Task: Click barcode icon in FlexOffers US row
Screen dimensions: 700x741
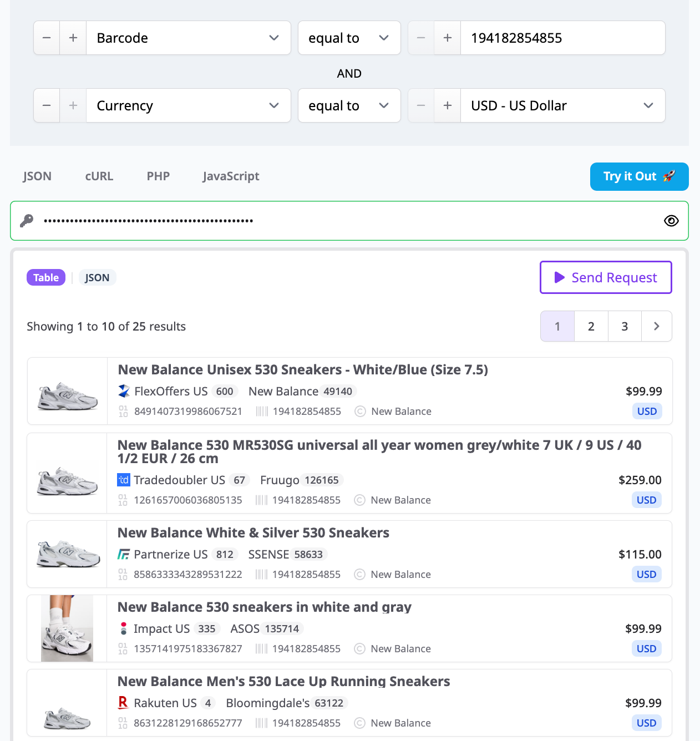Action: [x=262, y=411]
